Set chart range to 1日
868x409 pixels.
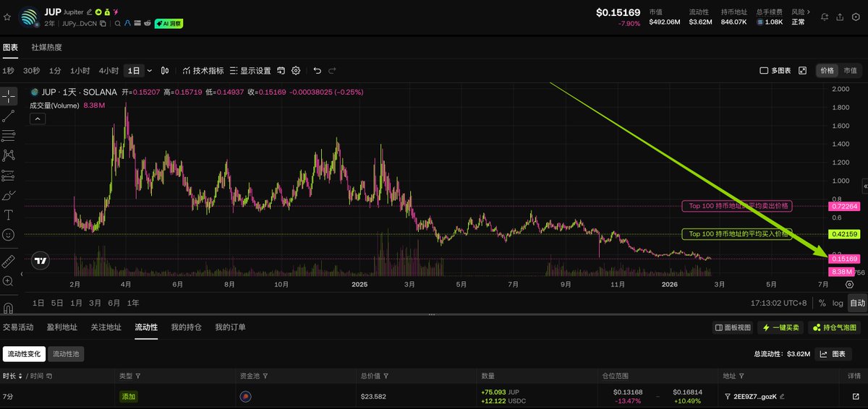click(38, 303)
